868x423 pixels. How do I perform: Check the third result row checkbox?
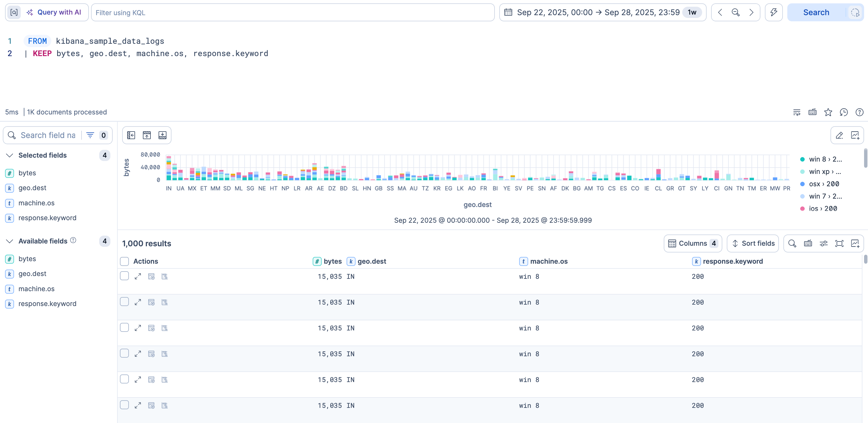click(x=124, y=328)
